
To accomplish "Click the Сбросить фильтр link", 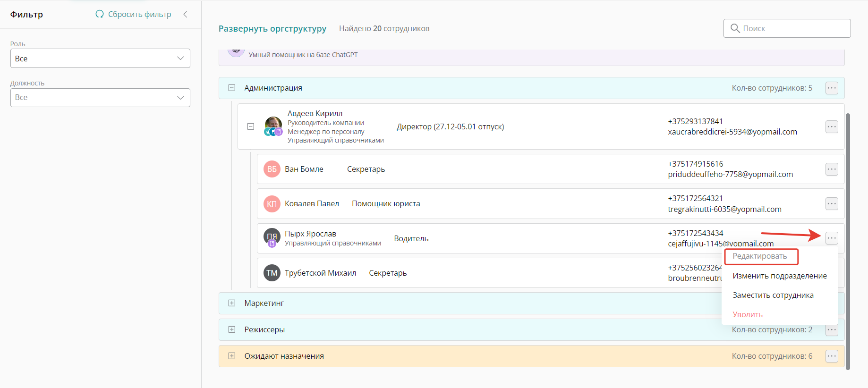I will 140,14.
